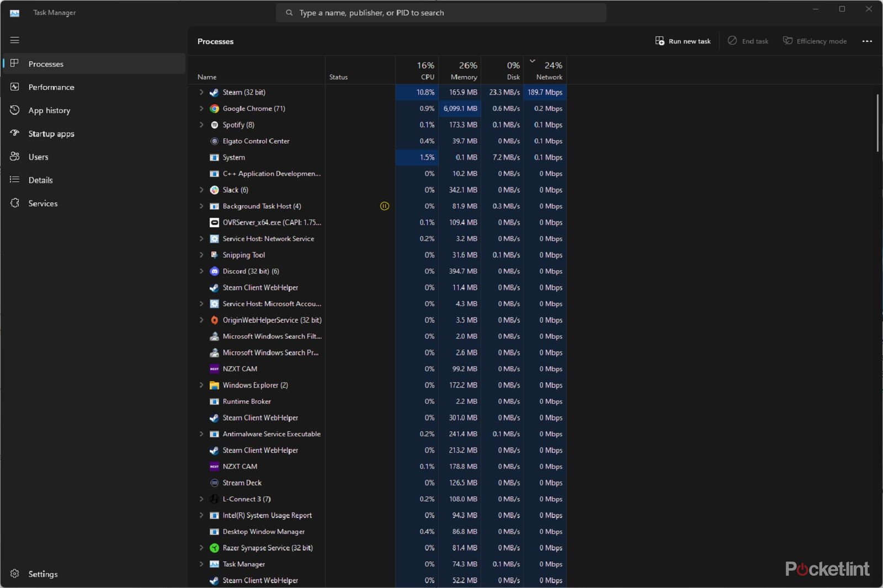
Task: Click the more options ellipsis icon
Action: coord(867,41)
